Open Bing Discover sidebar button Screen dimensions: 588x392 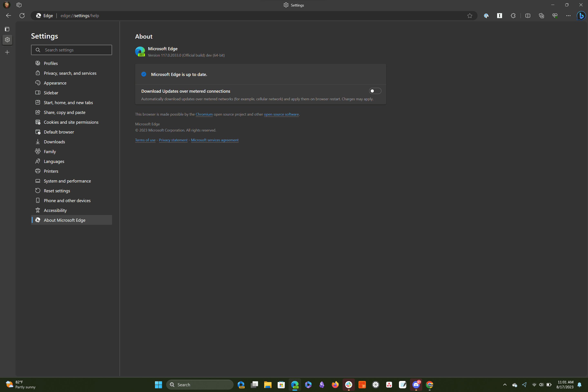tap(581, 16)
